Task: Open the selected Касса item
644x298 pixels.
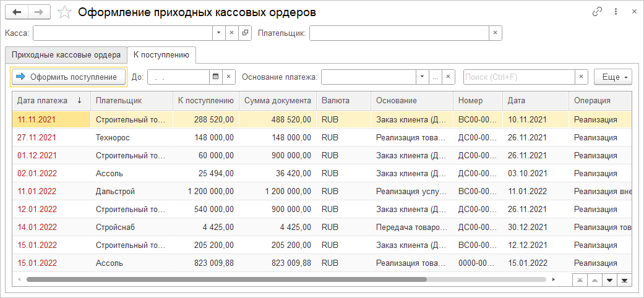Action: point(245,33)
